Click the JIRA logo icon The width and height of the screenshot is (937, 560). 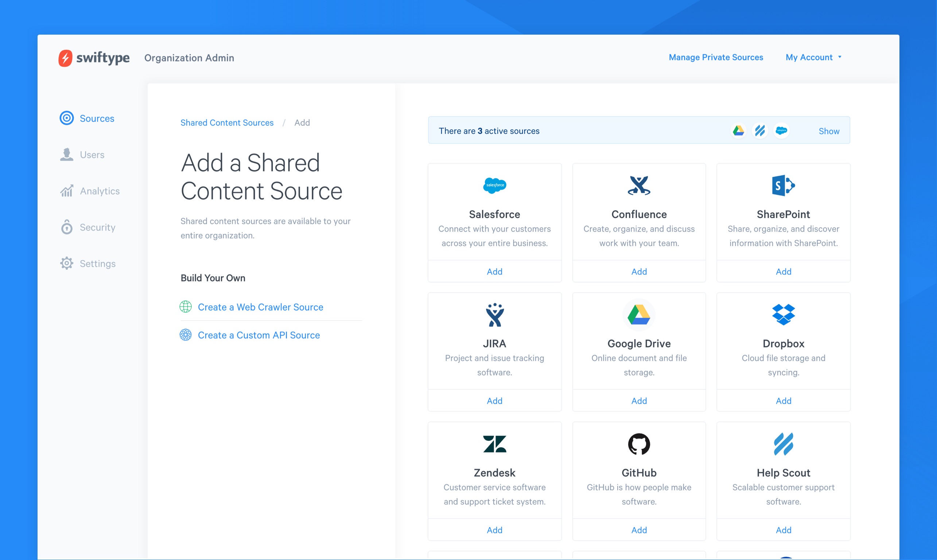[x=494, y=315]
